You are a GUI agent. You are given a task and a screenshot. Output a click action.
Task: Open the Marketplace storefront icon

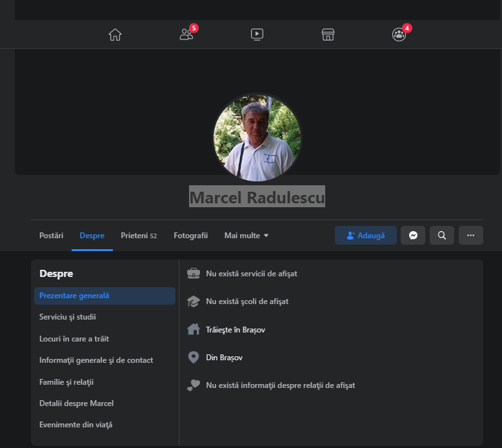[328, 35]
